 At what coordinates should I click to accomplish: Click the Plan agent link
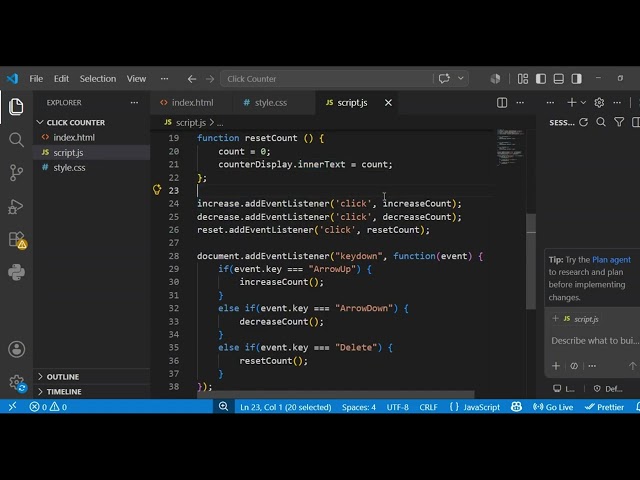611,260
